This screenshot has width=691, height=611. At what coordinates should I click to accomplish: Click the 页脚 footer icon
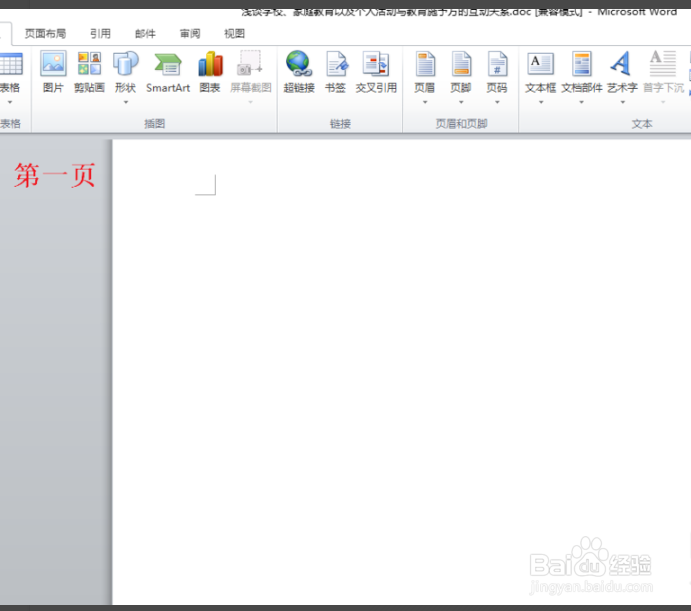click(461, 64)
